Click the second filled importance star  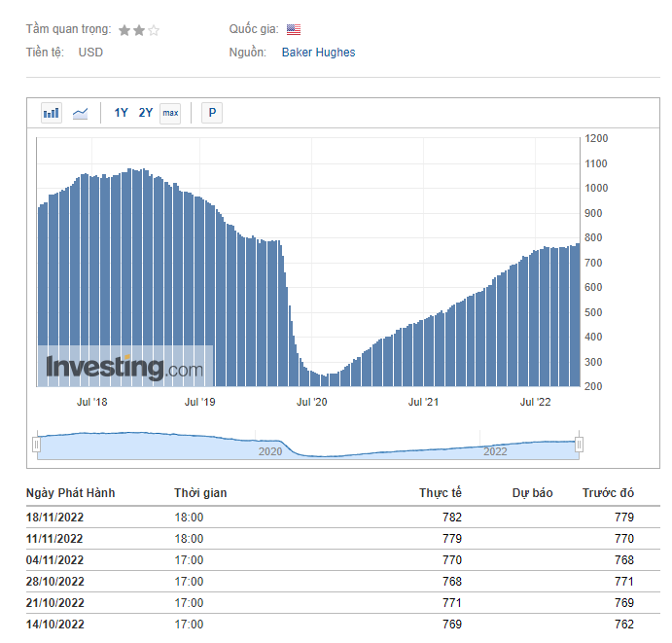point(139,30)
